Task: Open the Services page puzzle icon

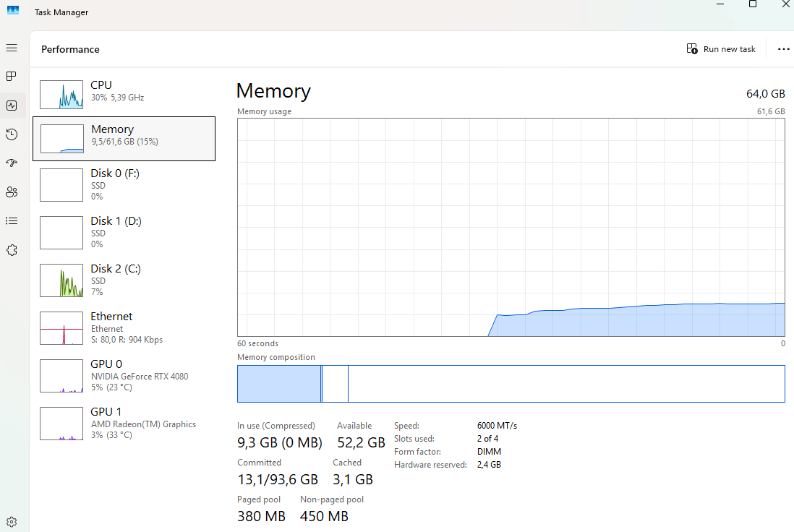Action: click(12, 250)
